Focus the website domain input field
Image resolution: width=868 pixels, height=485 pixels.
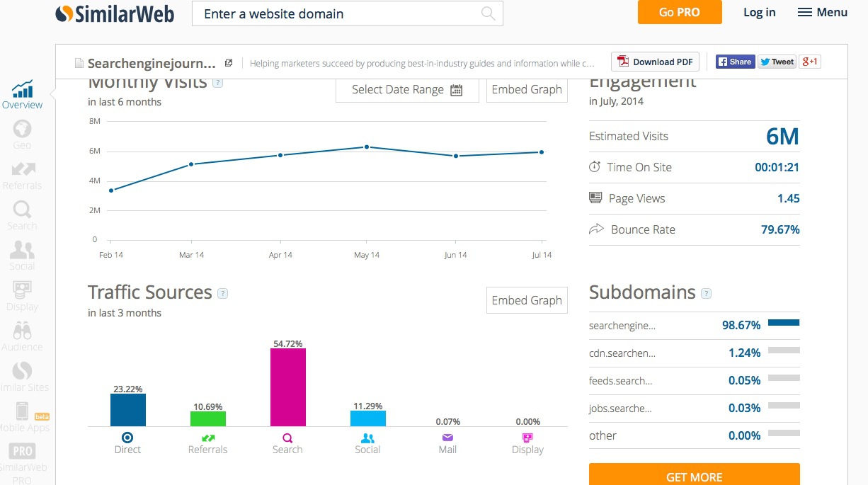click(x=347, y=13)
